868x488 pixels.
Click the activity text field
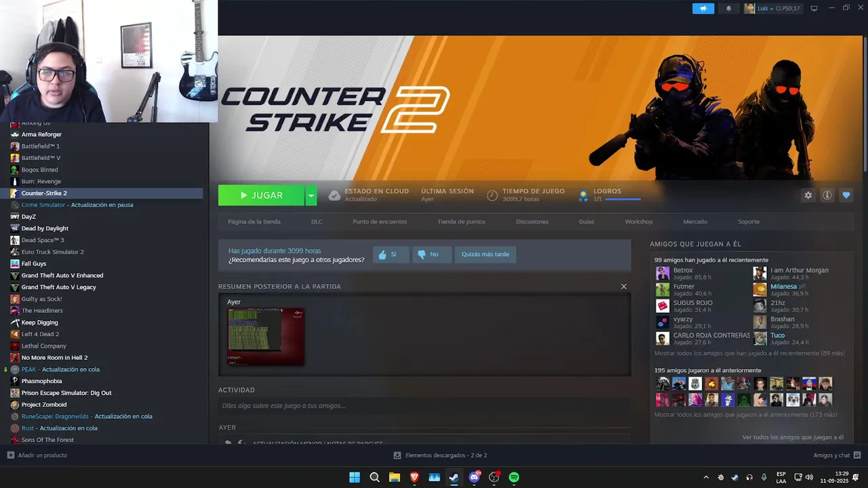(x=425, y=405)
